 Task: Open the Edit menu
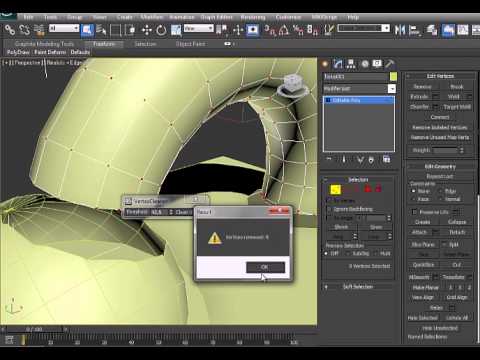point(28,17)
